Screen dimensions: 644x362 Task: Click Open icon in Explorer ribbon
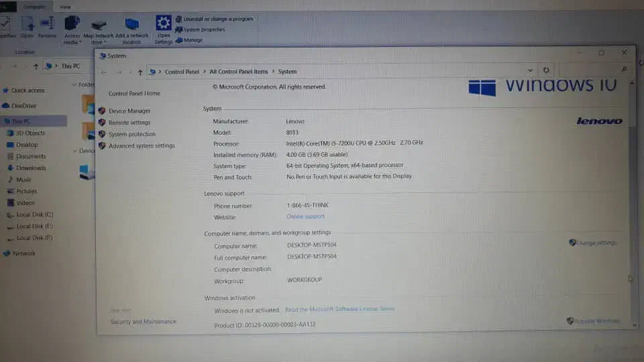[x=27, y=24]
